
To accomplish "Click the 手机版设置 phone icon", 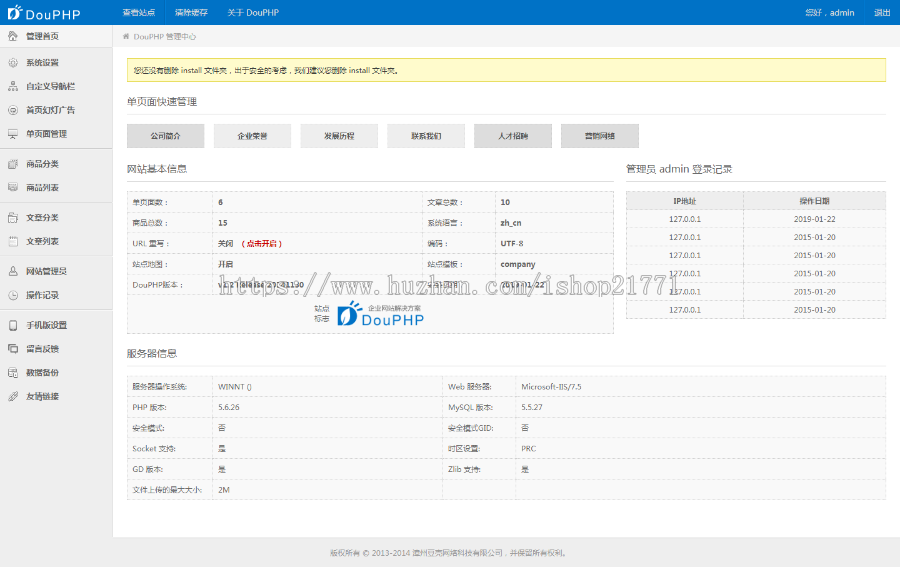I will (13, 325).
